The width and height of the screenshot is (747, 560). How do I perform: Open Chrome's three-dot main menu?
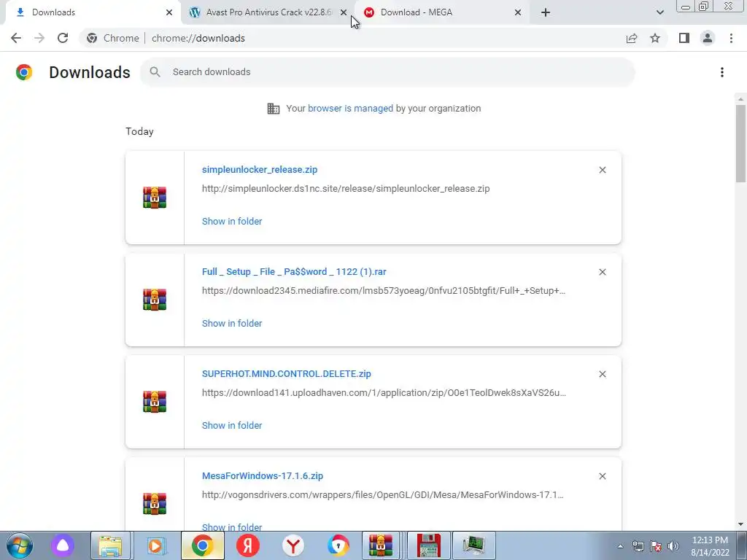(x=731, y=38)
